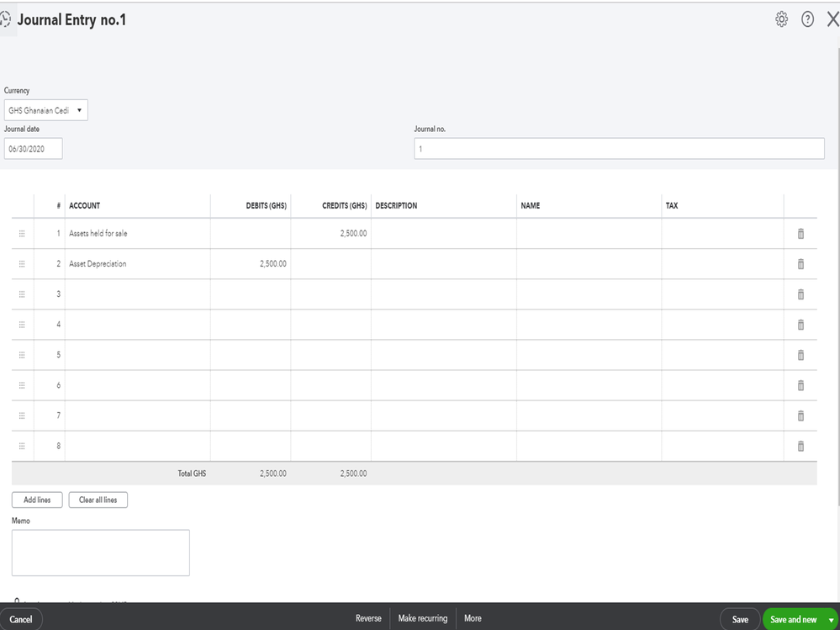Close the Journal Entry window

tap(833, 19)
